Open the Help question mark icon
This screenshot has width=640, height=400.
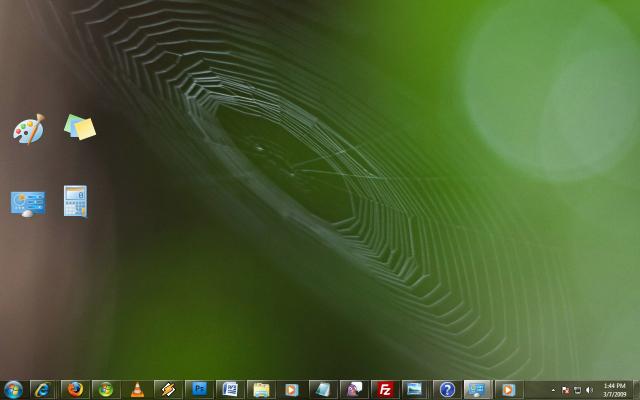pos(447,389)
